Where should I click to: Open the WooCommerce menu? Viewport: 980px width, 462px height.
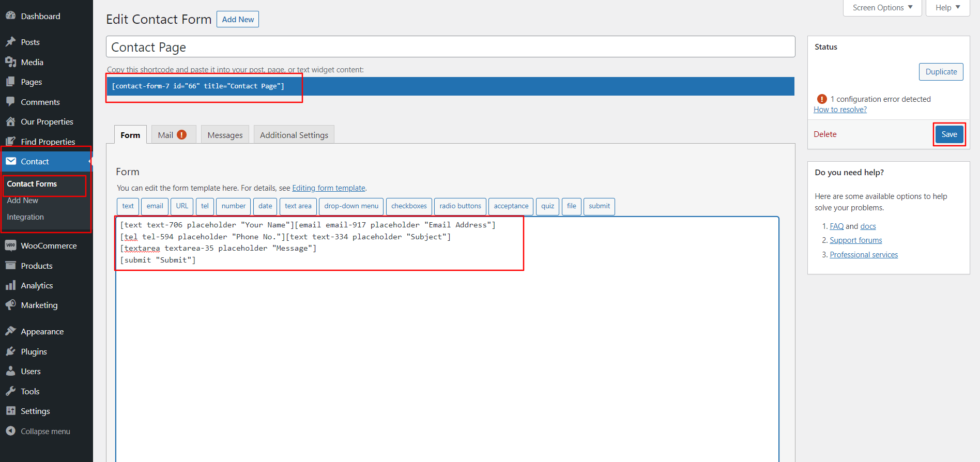47,245
